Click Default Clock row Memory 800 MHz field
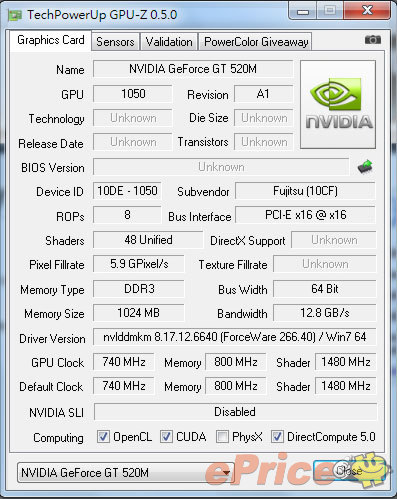 pos(236,386)
